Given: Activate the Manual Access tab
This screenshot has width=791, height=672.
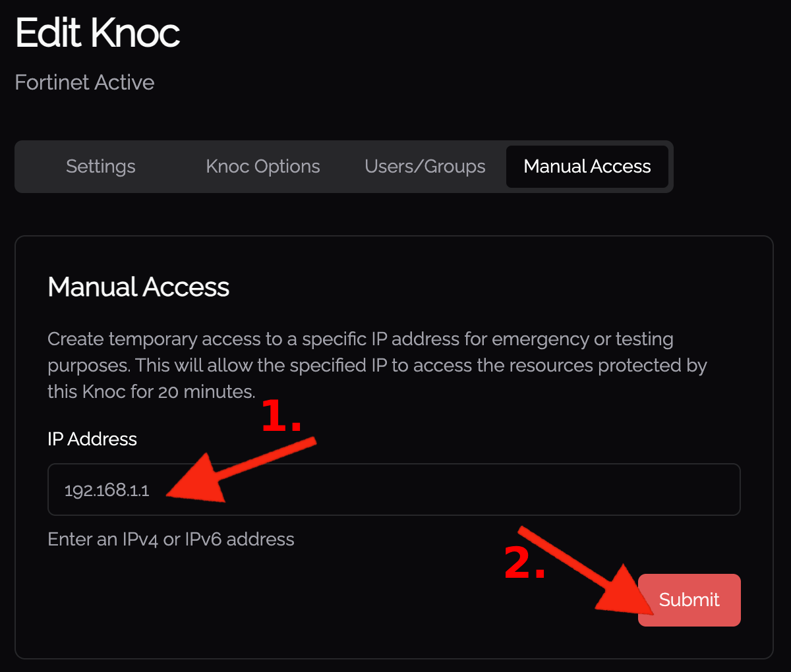Looking at the screenshot, I should tap(587, 167).
